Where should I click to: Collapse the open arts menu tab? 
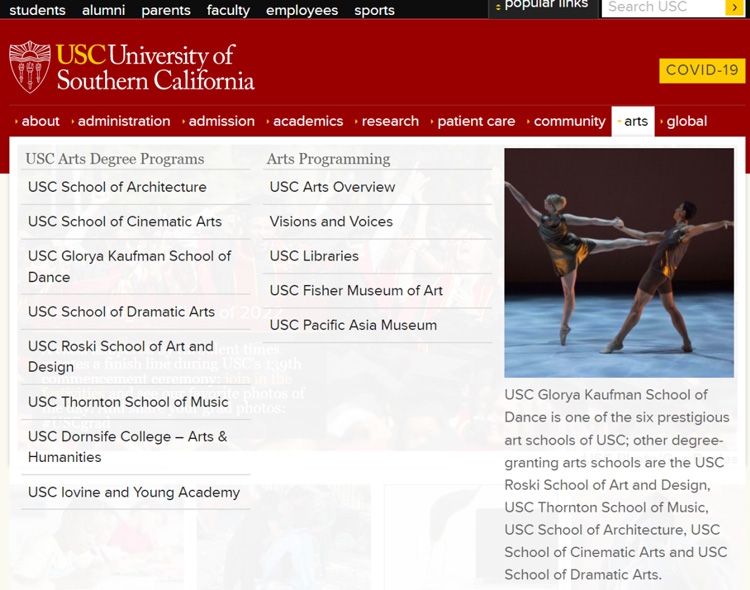633,121
